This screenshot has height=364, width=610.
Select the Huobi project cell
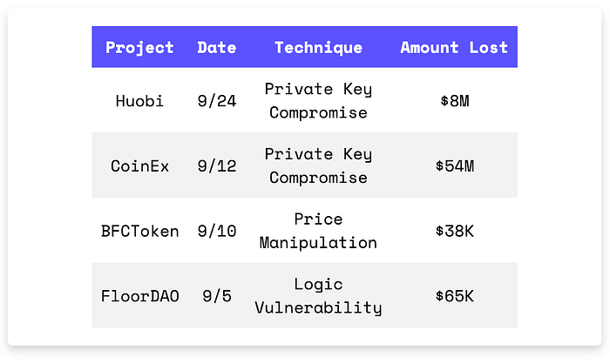(x=139, y=101)
